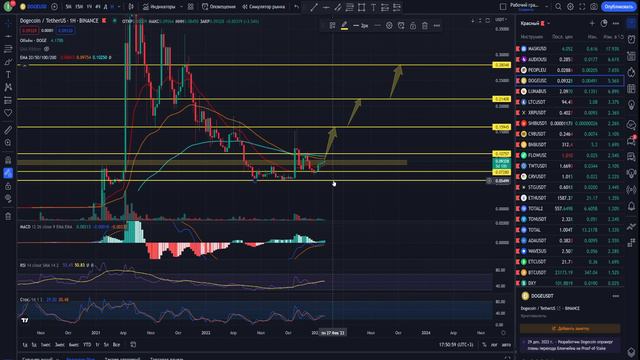Screen dimensions: 640x360
Task: Select the BTCUSDT row in watchlist
Action: pyautogui.click(x=570, y=272)
